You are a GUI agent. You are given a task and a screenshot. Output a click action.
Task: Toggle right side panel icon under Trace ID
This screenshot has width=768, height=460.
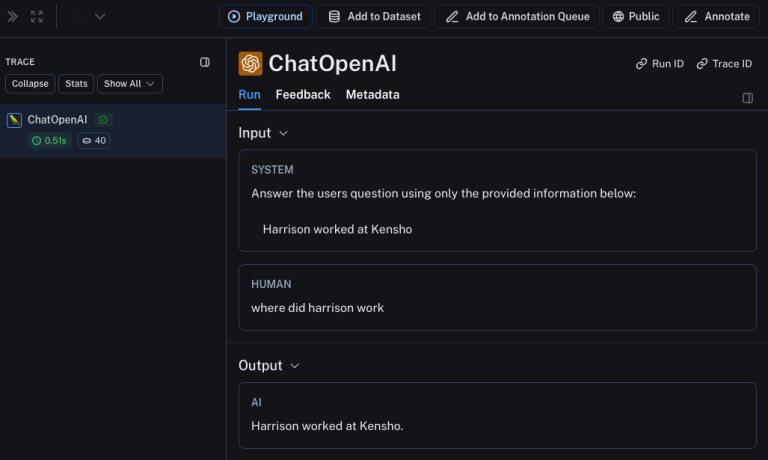click(x=747, y=98)
